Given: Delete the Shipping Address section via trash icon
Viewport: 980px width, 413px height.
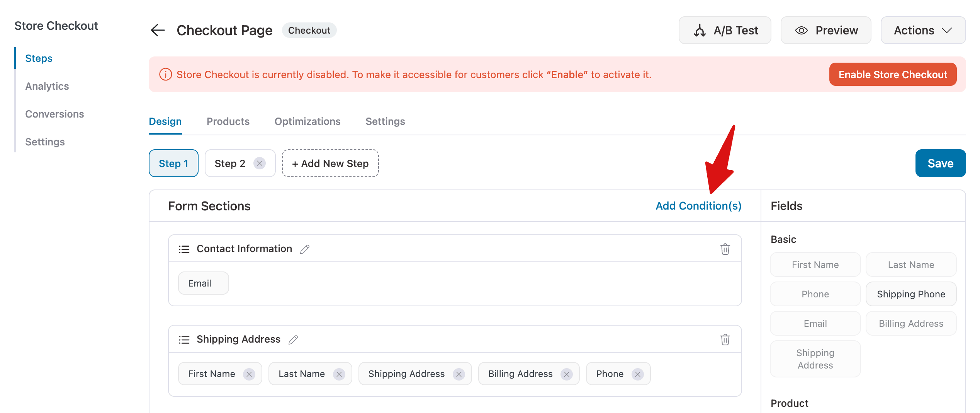Looking at the screenshot, I should [x=725, y=340].
